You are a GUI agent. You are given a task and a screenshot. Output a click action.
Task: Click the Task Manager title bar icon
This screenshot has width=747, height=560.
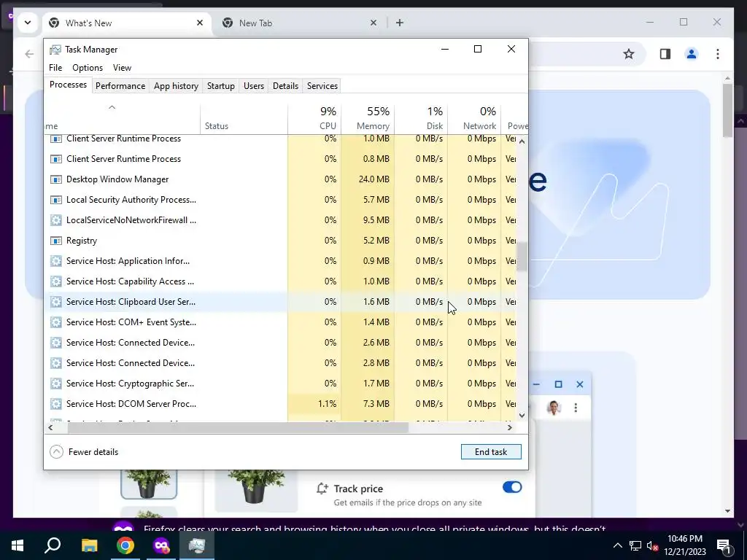pyautogui.click(x=55, y=50)
